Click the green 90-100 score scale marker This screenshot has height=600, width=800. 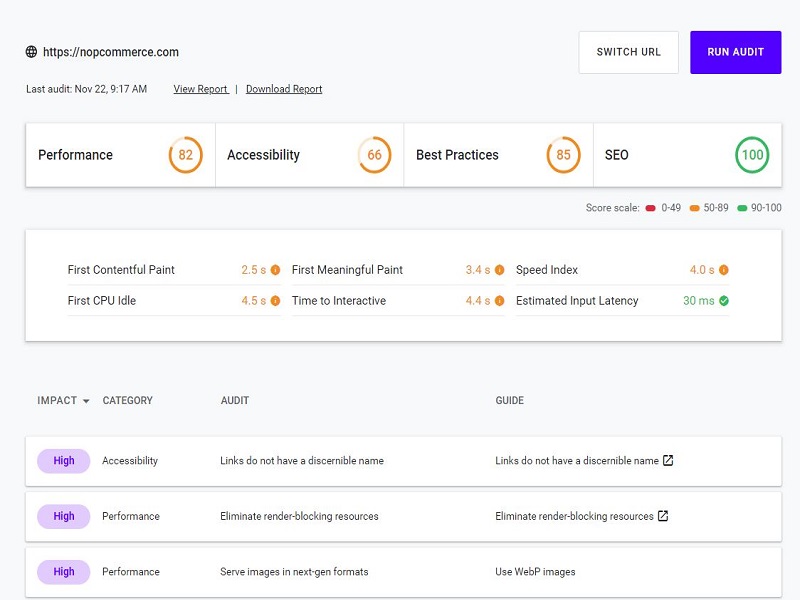click(742, 208)
